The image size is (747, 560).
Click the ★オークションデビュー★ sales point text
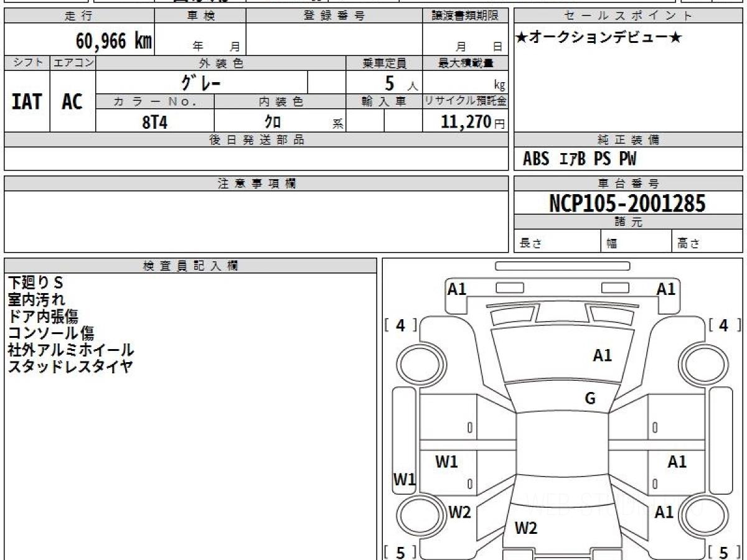pyautogui.click(x=599, y=38)
